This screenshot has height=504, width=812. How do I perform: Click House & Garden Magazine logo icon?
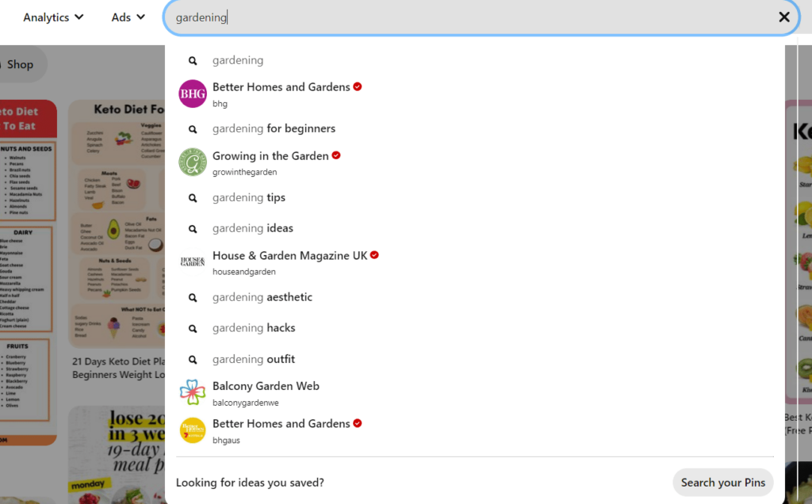[x=192, y=262]
